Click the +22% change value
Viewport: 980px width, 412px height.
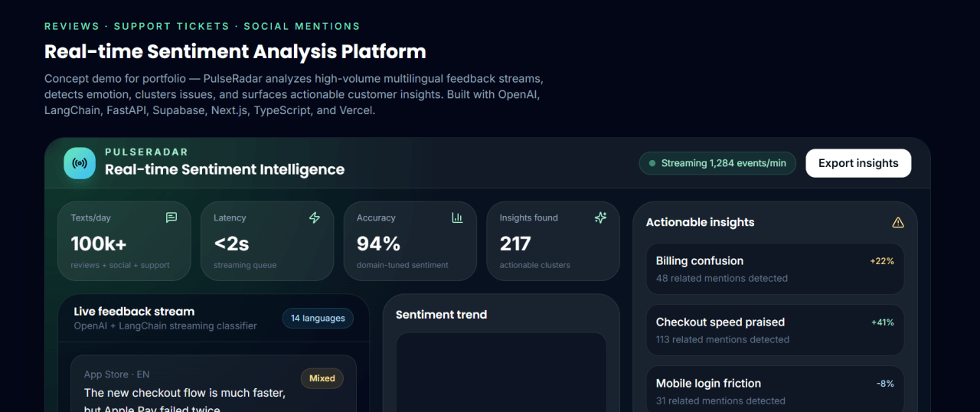coord(882,261)
